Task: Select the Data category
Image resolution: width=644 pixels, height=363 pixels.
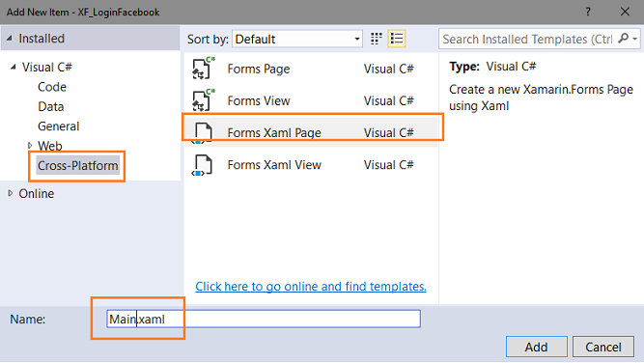Action: click(x=51, y=106)
